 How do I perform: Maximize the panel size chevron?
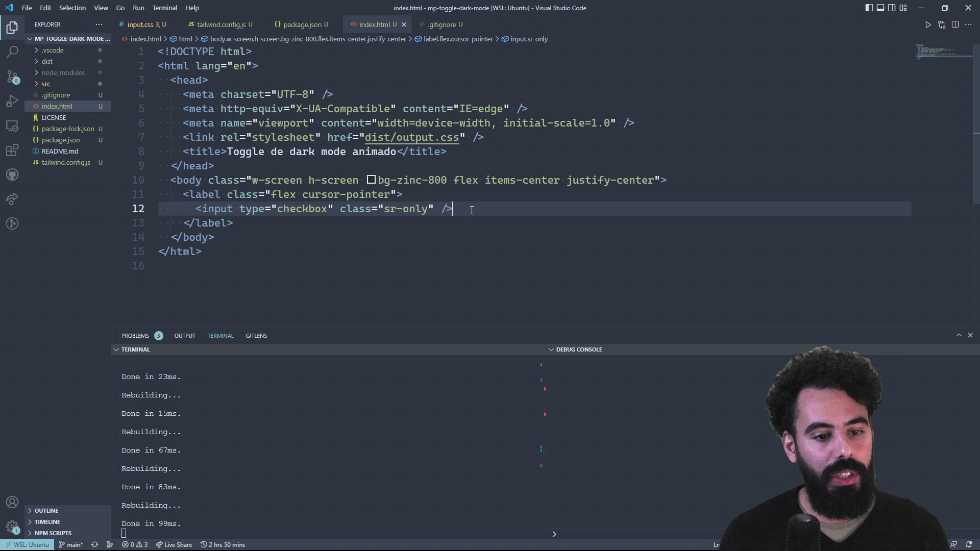pos(959,335)
